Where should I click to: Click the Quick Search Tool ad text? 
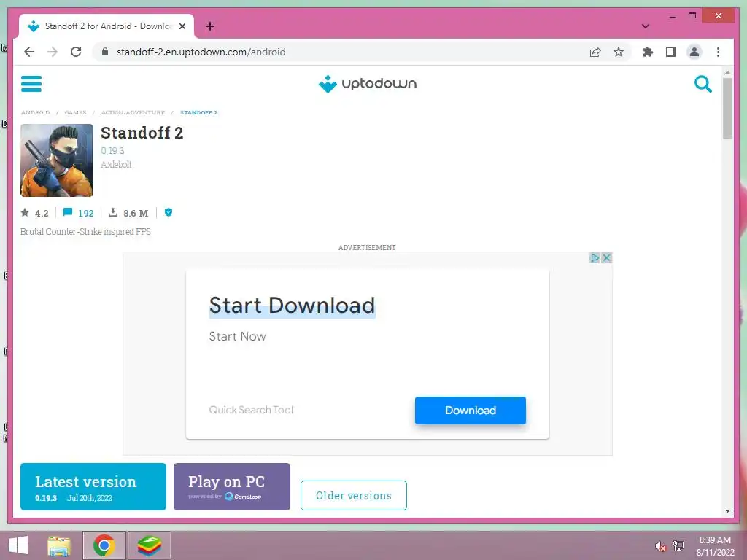pyautogui.click(x=251, y=410)
